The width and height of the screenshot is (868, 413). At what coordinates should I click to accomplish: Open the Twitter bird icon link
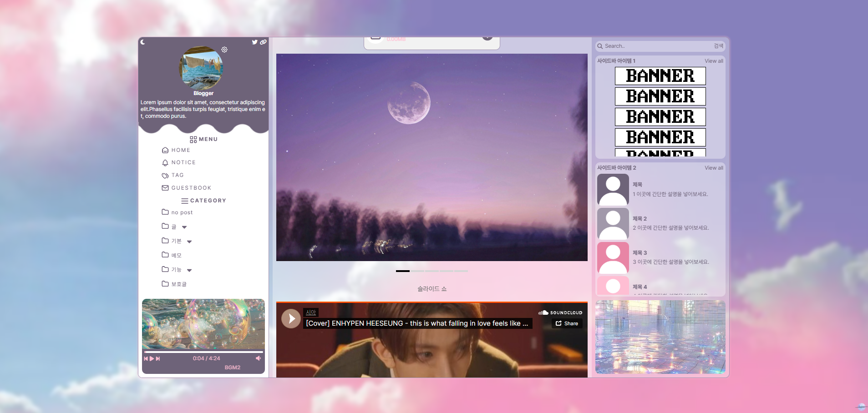[254, 42]
